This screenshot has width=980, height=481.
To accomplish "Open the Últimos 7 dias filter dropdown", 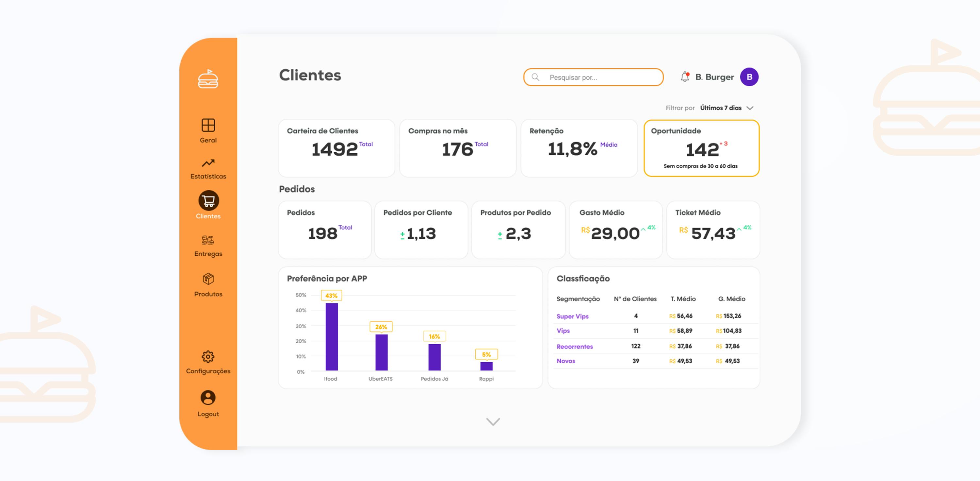I will click(x=727, y=108).
